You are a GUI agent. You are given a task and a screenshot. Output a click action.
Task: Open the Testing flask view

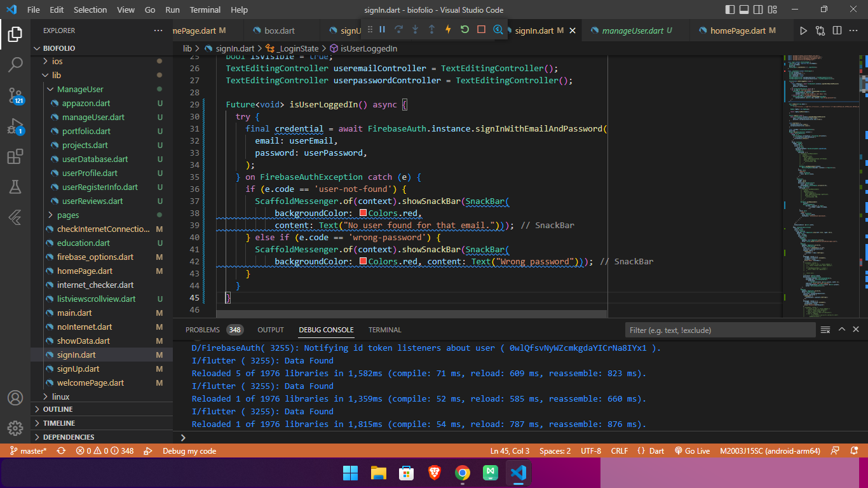point(15,187)
